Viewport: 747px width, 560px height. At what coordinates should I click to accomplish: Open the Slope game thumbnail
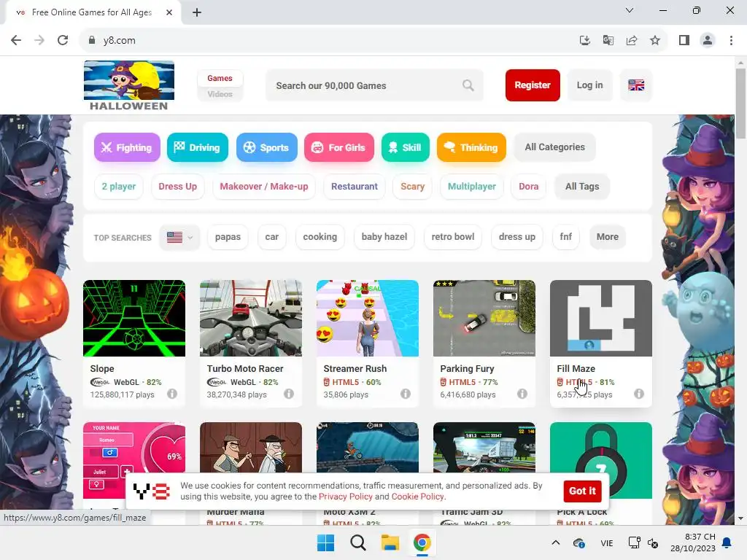tap(134, 318)
